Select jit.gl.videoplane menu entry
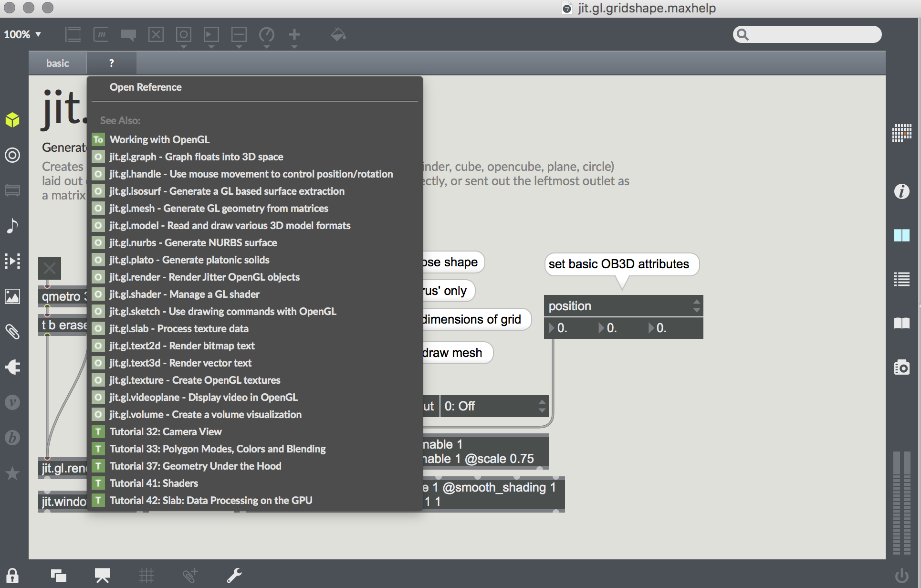 [x=255, y=397]
